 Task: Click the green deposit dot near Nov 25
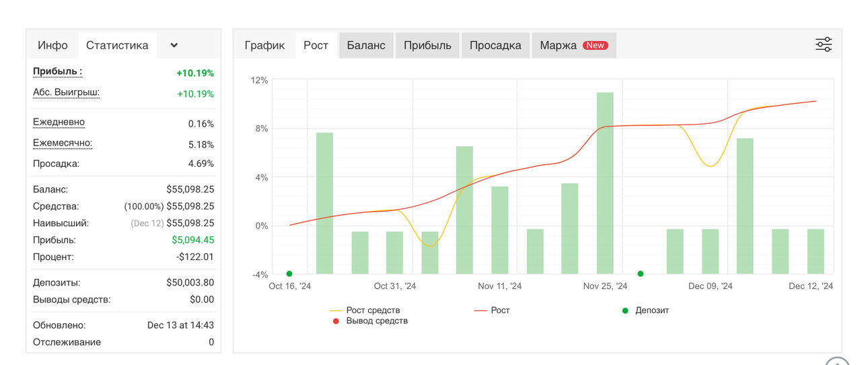tap(641, 273)
